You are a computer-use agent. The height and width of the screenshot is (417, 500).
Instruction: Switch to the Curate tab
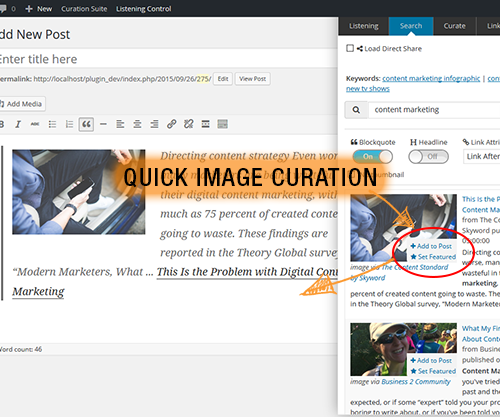[454, 26]
